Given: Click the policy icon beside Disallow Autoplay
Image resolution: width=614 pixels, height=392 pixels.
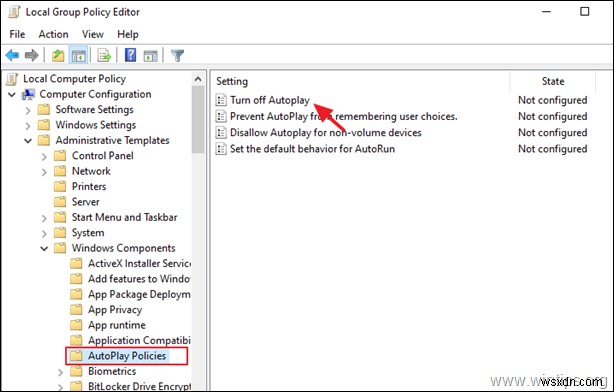Looking at the screenshot, I should point(221,133).
